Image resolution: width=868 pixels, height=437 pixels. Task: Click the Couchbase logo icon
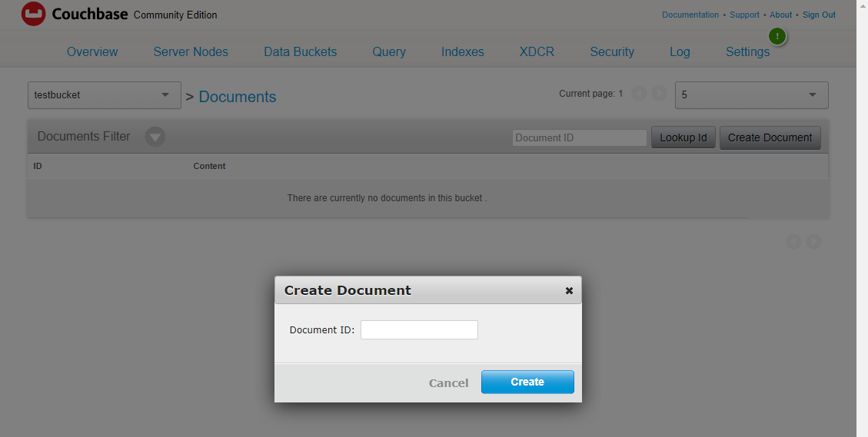[x=33, y=14]
